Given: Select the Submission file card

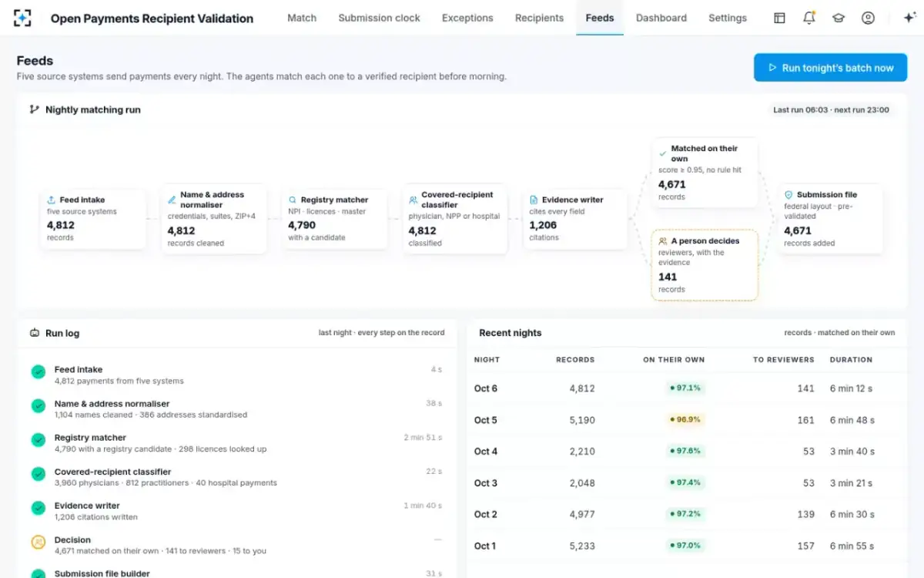Looking at the screenshot, I should [830, 219].
